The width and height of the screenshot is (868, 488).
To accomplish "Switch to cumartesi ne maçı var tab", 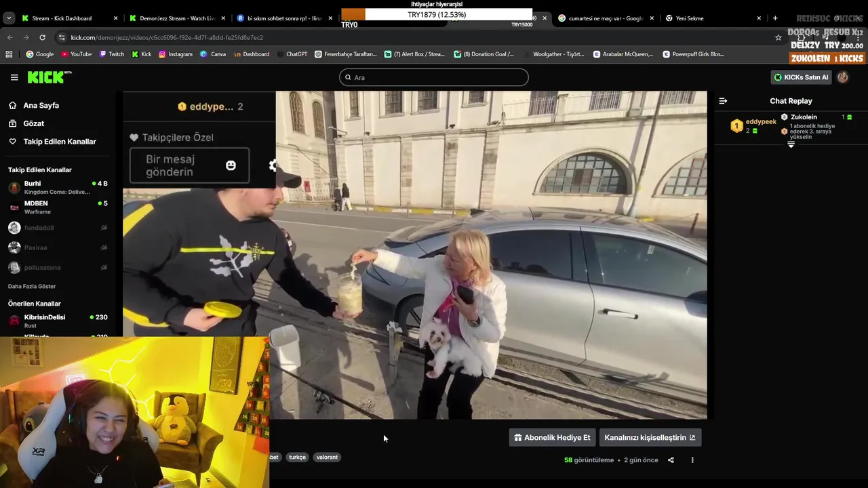I will pos(606,18).
